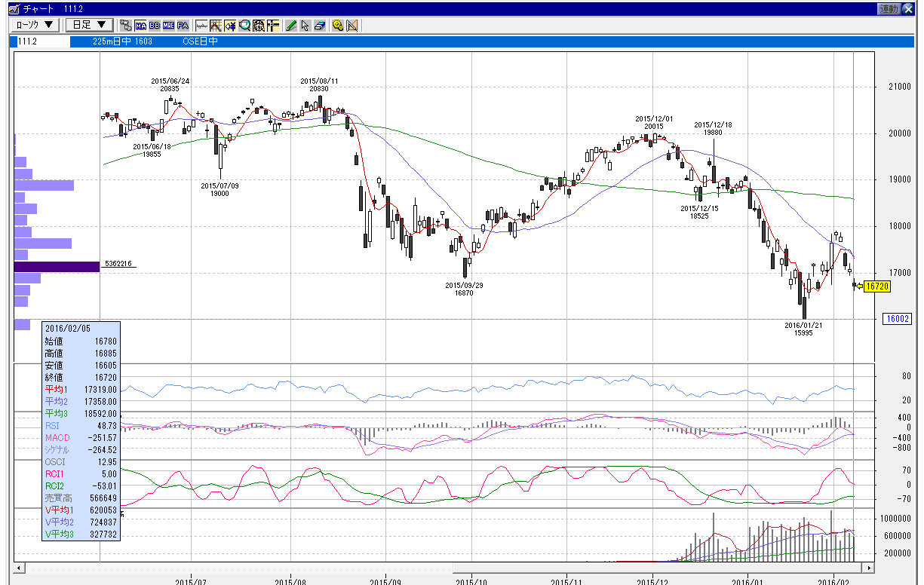Toggle the PA indicator button

tap(183, 25)
